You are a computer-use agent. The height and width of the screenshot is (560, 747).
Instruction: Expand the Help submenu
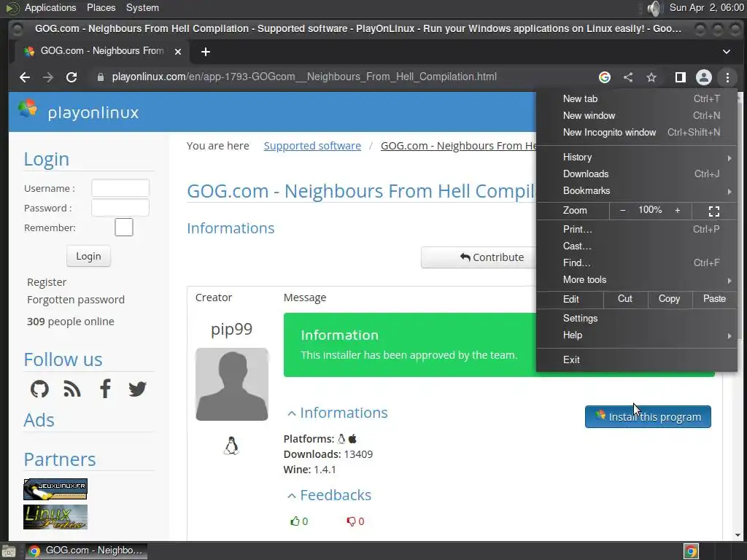[x=637, y=335]
